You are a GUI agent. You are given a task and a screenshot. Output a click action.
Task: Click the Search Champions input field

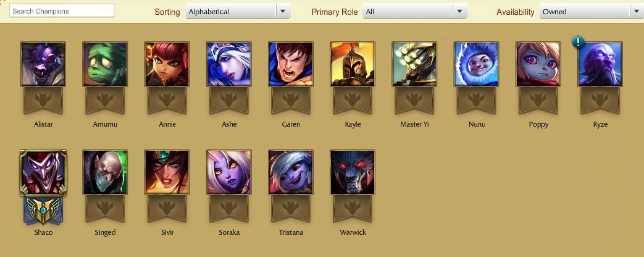click(62, 11)
